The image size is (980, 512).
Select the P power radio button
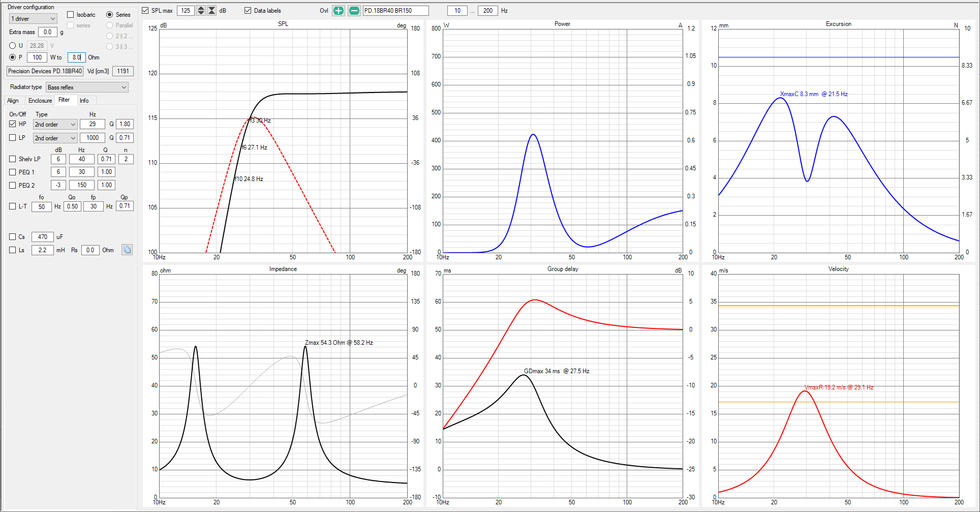click(x=13, y=57)
